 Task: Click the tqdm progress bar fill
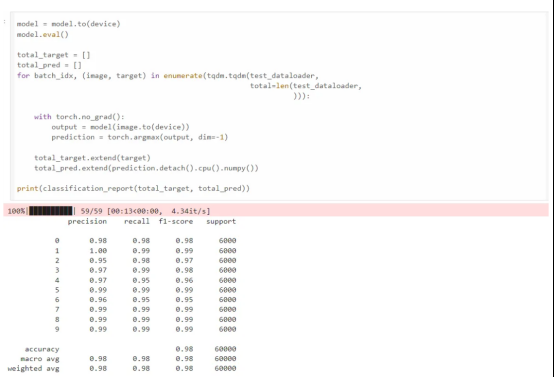click(x=51, y=211)
